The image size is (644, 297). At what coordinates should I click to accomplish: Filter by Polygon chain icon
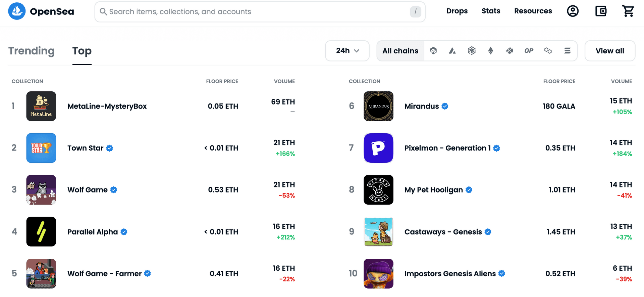pos(548,51)
